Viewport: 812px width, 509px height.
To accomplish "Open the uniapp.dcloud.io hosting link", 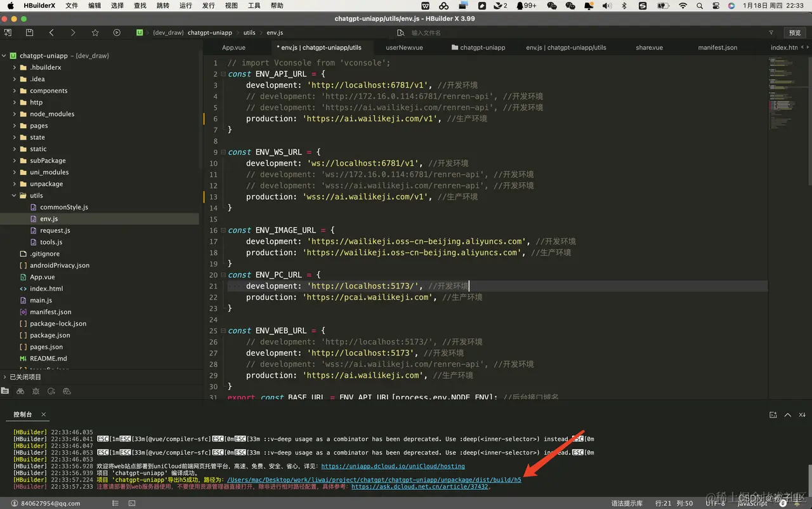I will click(x=393, y=466).
